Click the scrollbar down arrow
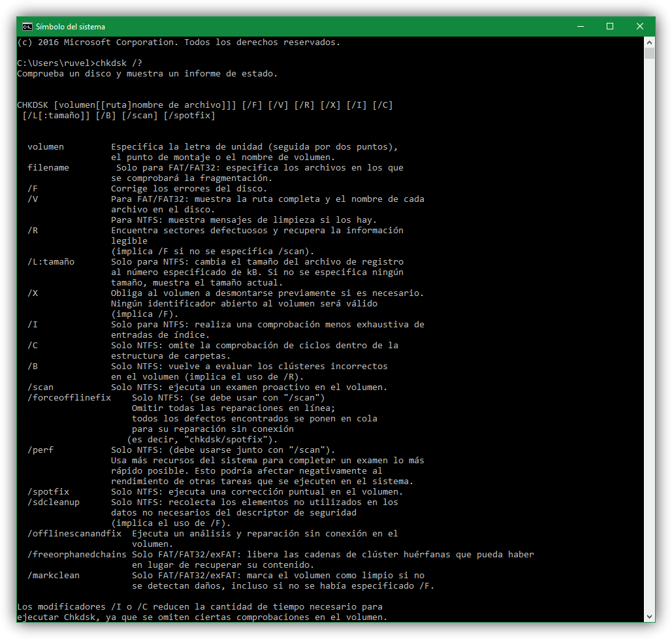Screen dimensions: 672x639 point(649,616)
